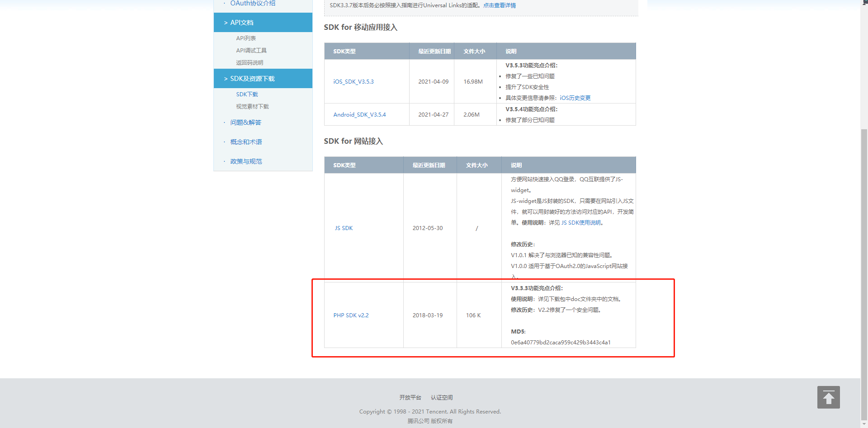Open the JS SDK download link
The height and width of the screenshot is (428, 868).
[x=344, y=228]
